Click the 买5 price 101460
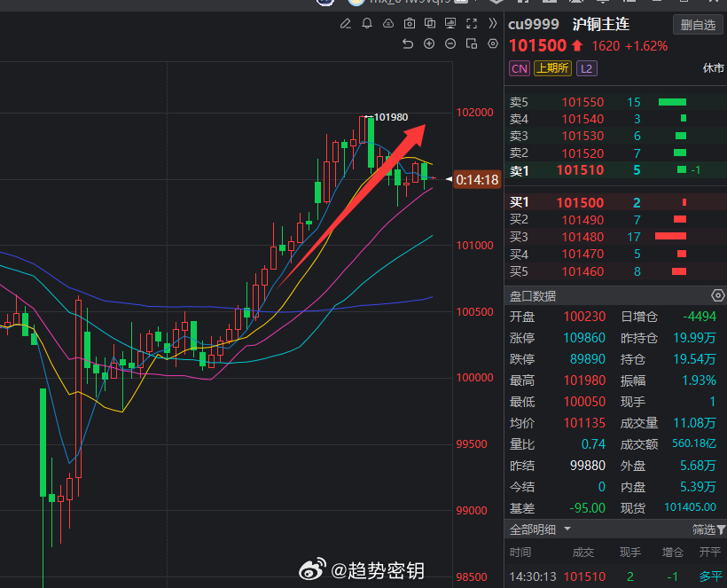The image size is (727, 588). 582,271
